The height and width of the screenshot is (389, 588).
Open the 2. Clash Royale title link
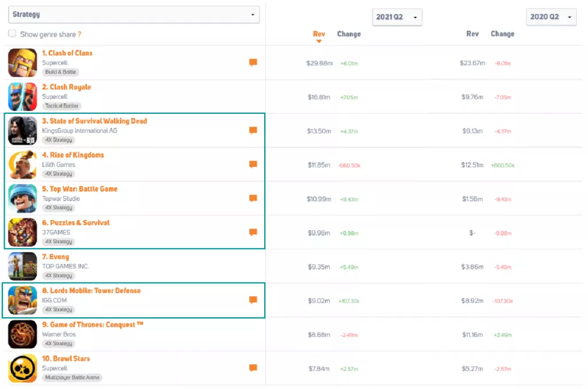[67, 87]
